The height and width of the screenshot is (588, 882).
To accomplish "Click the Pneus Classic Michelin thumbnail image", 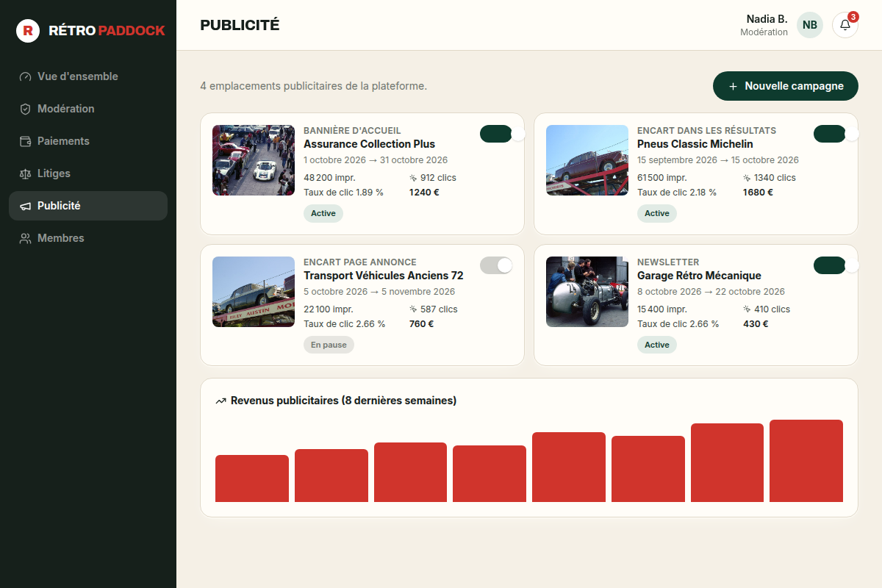I will [x=587, y=160].
